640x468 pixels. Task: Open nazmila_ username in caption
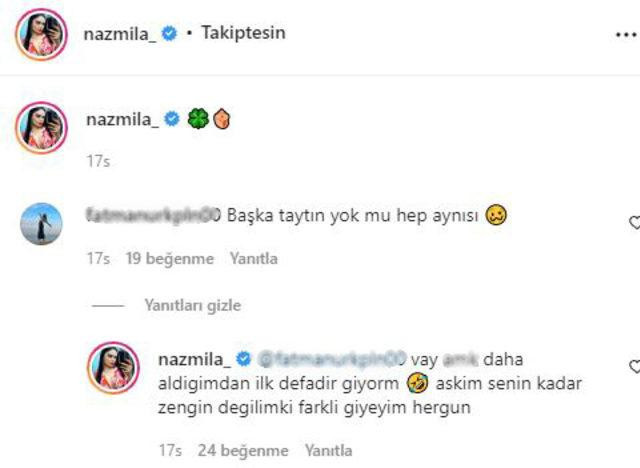click(123, 120)
